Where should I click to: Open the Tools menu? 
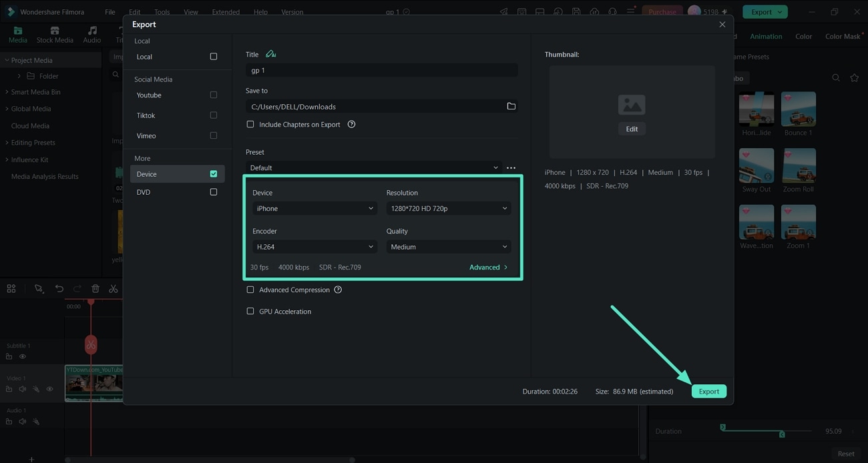click(162, 12)
